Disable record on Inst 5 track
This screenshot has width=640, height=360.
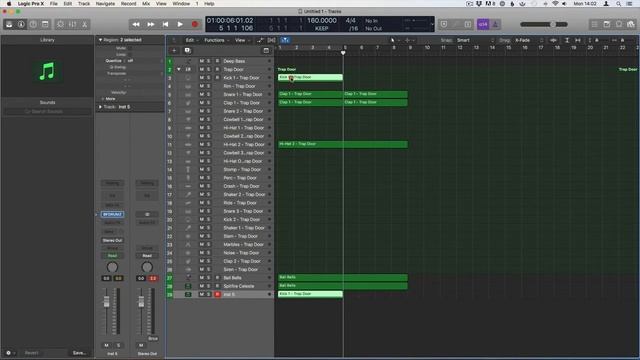(217, 294)
